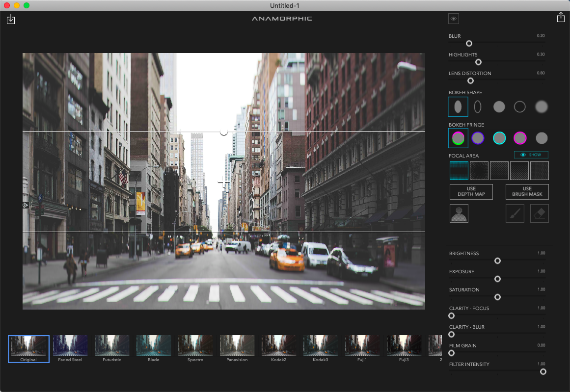Click the Use Depth Map button
The width and height of the screenshot is (570, 392).
471,191
